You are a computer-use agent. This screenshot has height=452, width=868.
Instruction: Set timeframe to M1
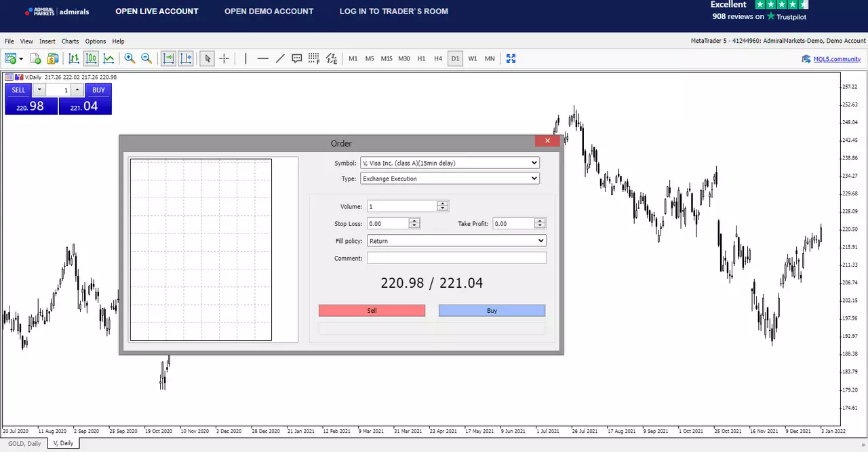353,58
